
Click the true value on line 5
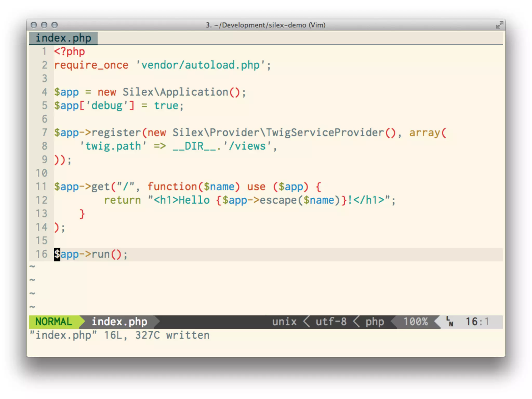click(x=166, y=106)
